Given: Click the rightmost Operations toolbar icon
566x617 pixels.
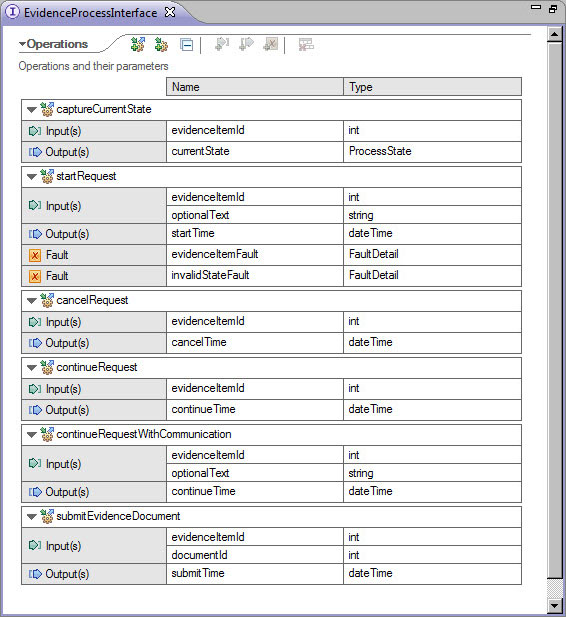Looking at the screenshot, I should (306, 44).
